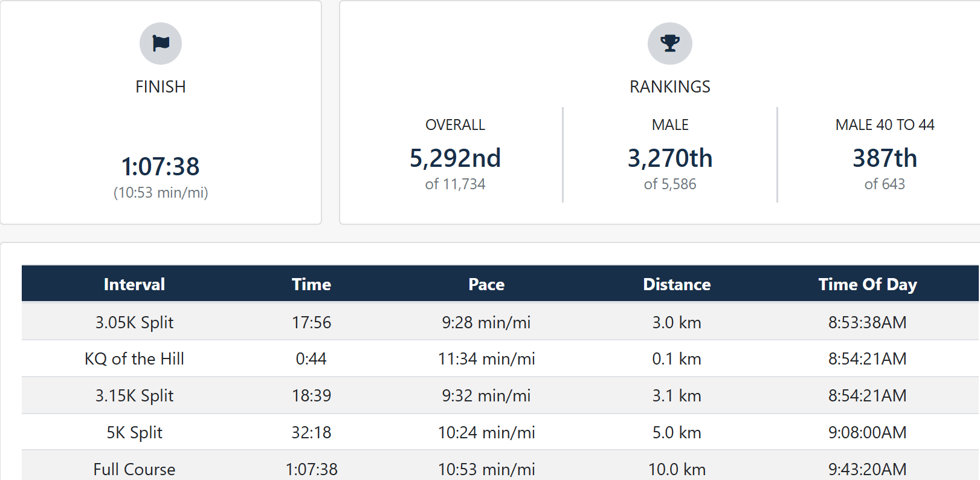The image size is (980, 480).
Task: Click the Time Of Day column header
Action: pos(868,284)
